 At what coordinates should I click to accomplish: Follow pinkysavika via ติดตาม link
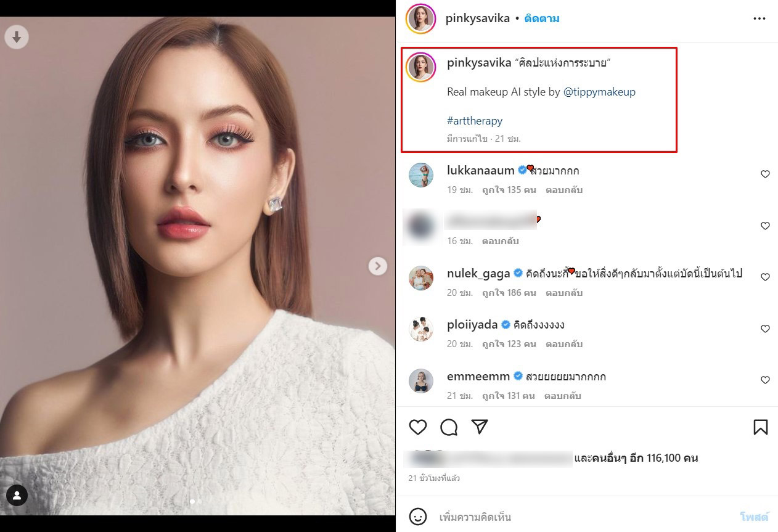tap(542, 18)
